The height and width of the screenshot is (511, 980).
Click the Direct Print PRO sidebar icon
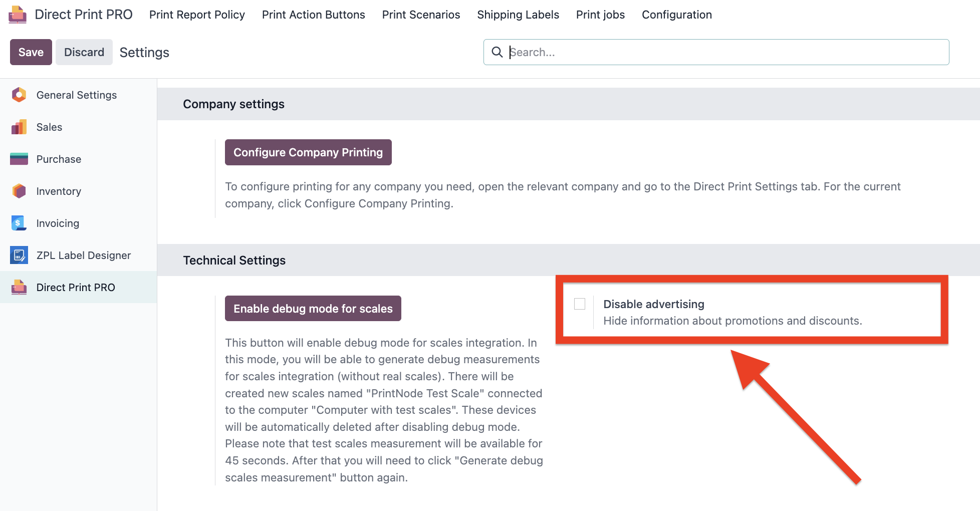(19, 287)
